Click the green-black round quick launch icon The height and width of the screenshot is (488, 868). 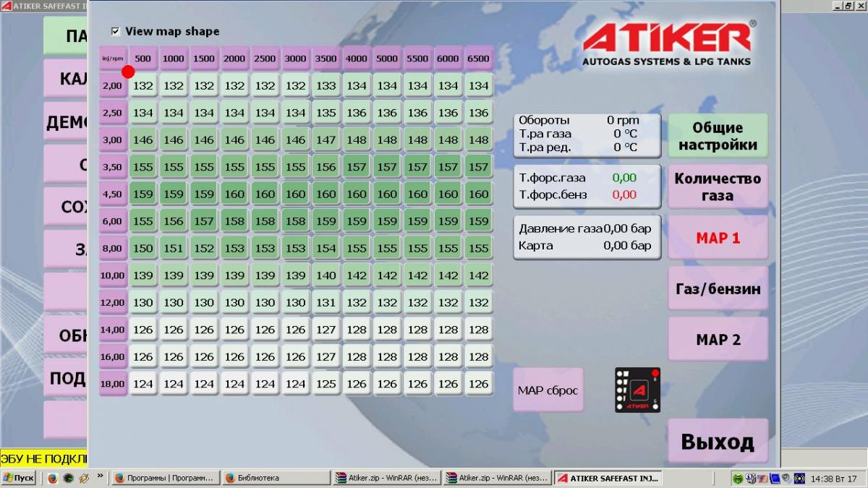click(68, 478)
